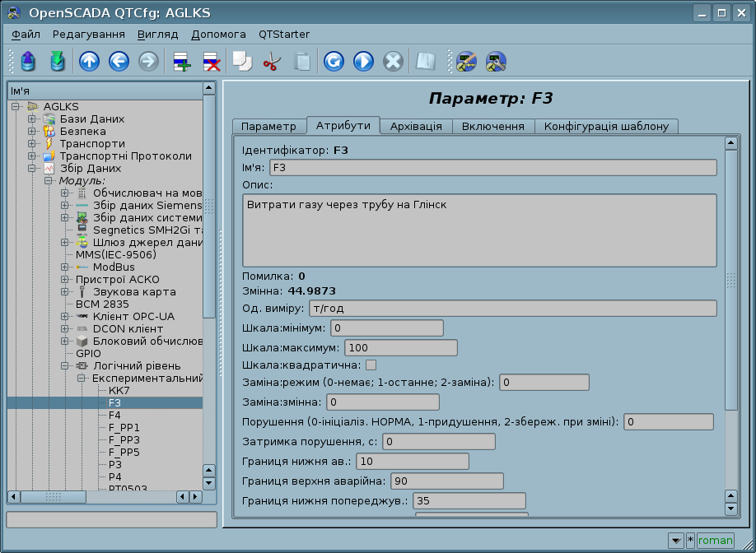Click the start periodic update play icon
The image size is (756, 553).
pyautogui.click(x=363, y=61)
